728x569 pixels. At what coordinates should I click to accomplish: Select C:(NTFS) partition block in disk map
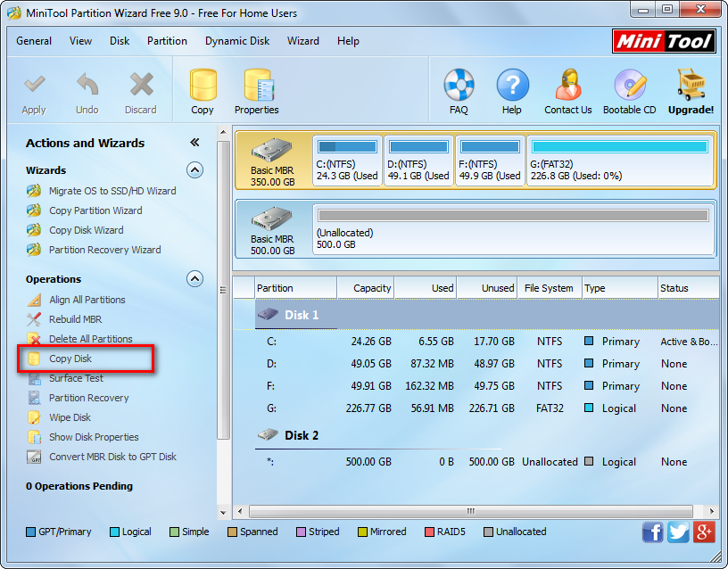[347, 161]
